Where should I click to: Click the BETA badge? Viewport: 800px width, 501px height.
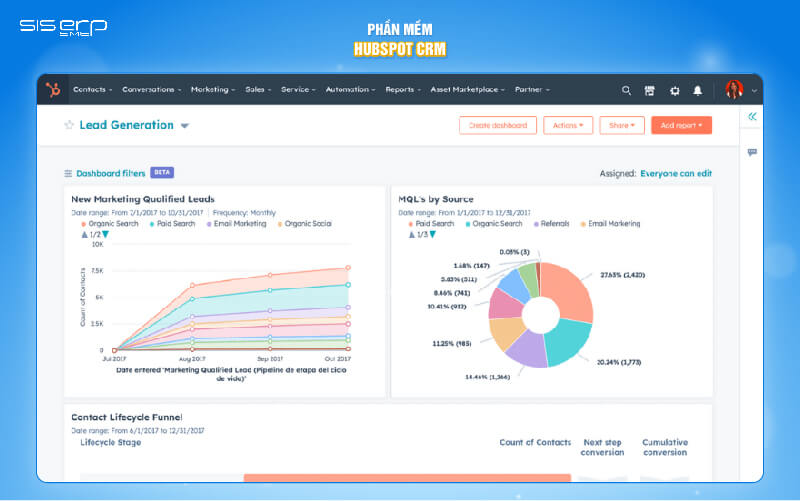click(162, 172)
